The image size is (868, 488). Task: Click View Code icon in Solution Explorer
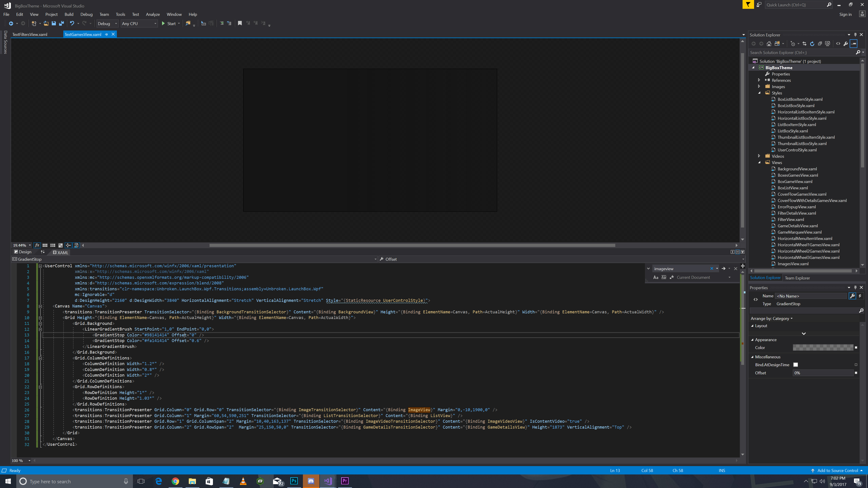point(838,44)
